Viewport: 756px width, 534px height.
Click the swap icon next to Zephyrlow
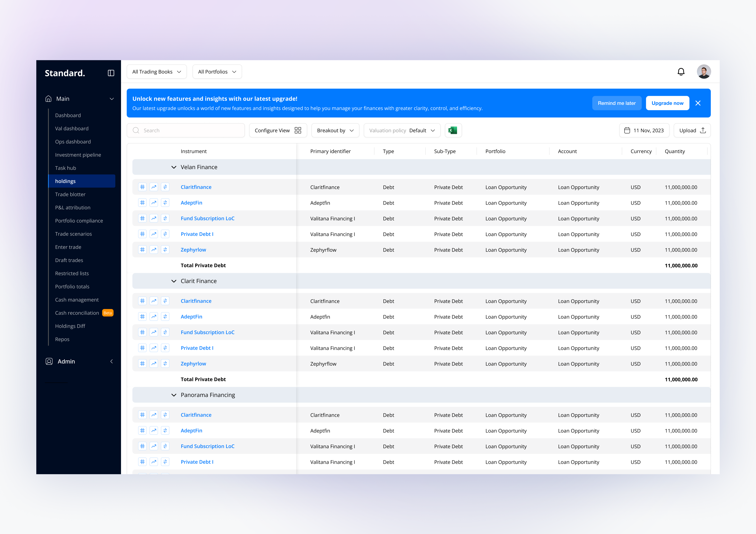[165, 249]
